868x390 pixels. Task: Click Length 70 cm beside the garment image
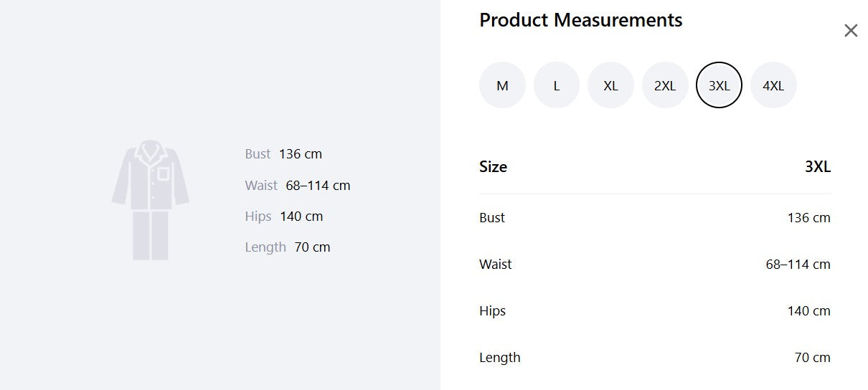click(288, 247)
